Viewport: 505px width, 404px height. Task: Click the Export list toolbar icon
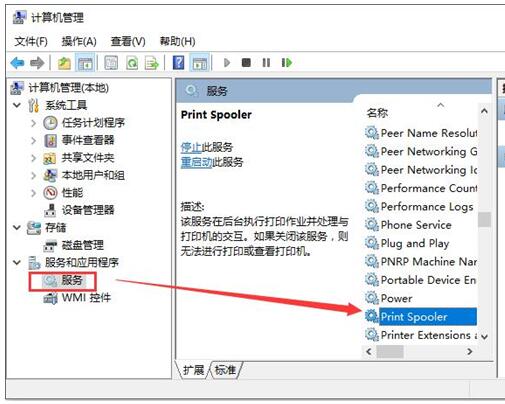coord(152,63)
